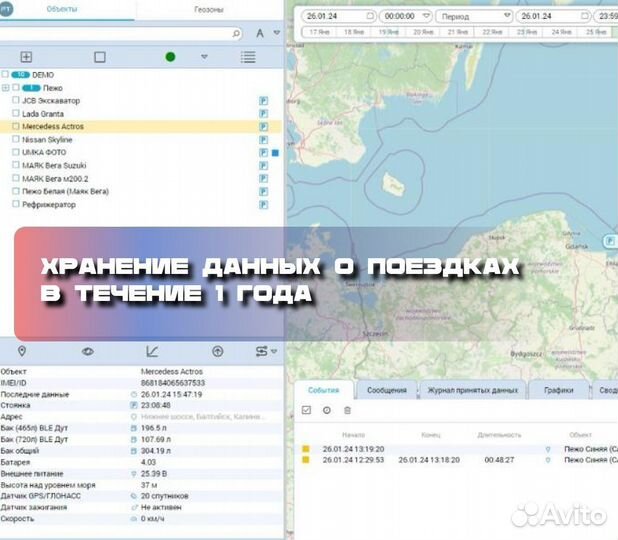Tick the Пежо group checkbox

16,87
